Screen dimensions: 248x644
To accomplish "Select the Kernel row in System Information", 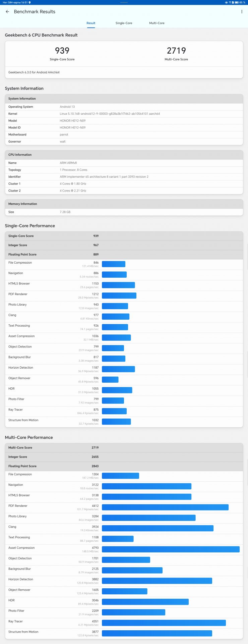I will pyautogui.click(x=124, y=114).
